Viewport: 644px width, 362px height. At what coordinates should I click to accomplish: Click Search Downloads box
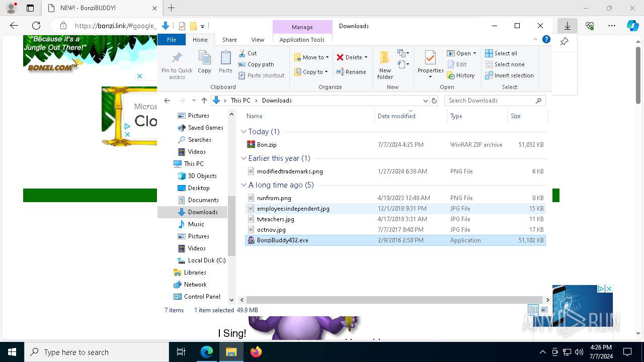pos(495,101)
